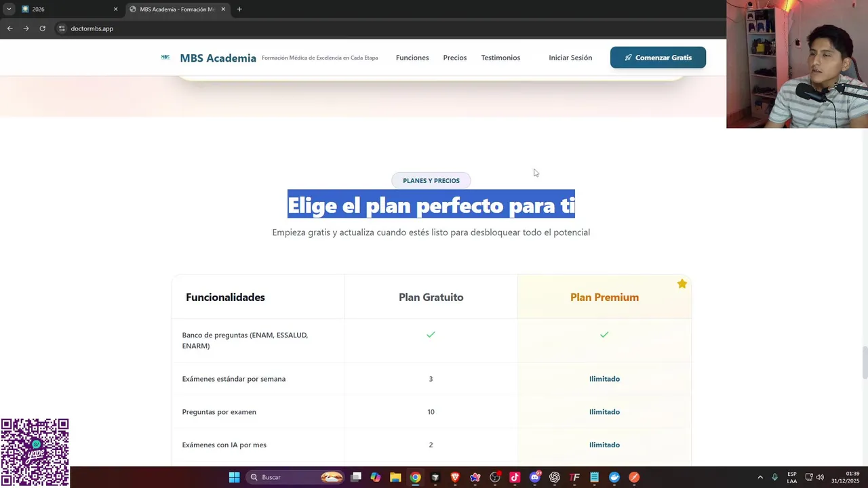Screen dimensions: 868x488
Task: Switch to the 2026 browser tab
Action: [x=69, y=9]
